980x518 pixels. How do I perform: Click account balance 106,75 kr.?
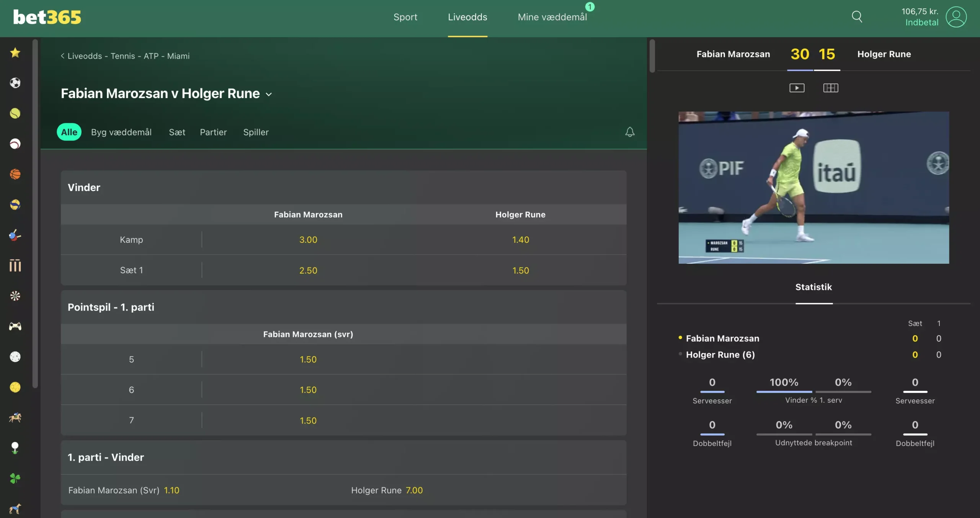(x=920, y=11)
